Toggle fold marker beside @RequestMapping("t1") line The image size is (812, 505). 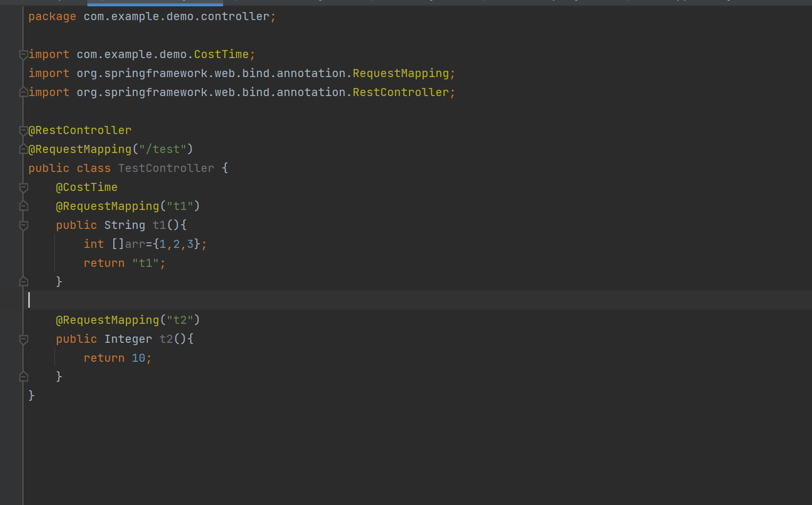tap(24, 206)
